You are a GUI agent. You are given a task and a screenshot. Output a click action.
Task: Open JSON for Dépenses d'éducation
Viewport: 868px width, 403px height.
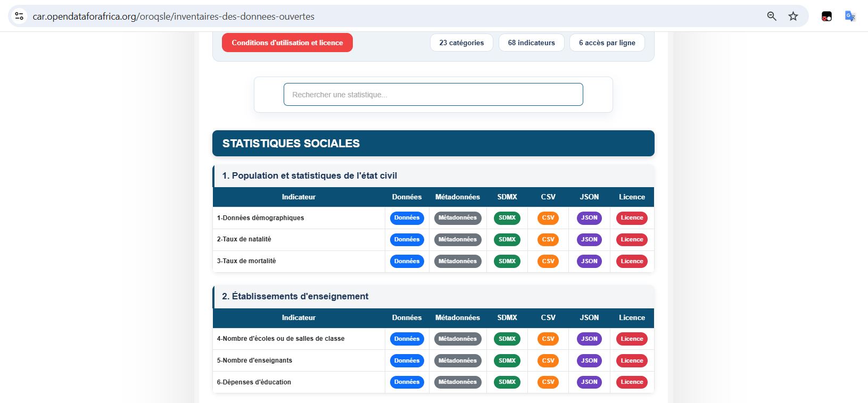pos(589,382)
